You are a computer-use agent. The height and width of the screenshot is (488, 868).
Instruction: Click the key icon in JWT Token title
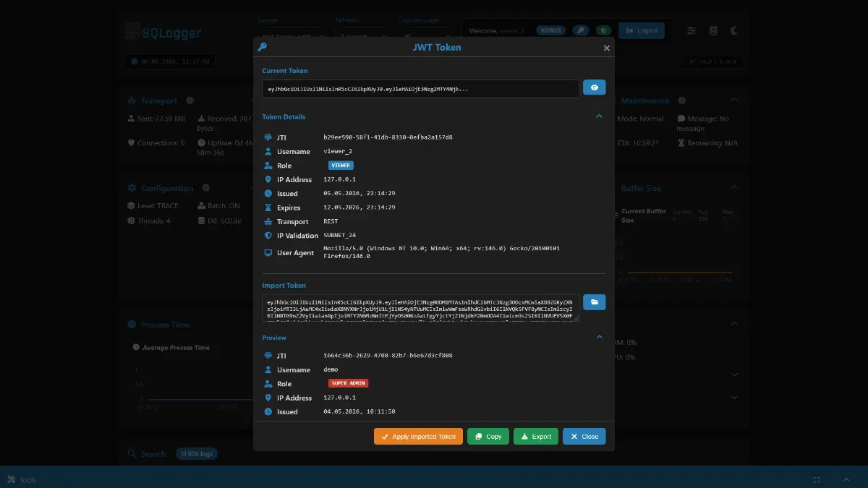pyautogui.click(x=263, y=47)
